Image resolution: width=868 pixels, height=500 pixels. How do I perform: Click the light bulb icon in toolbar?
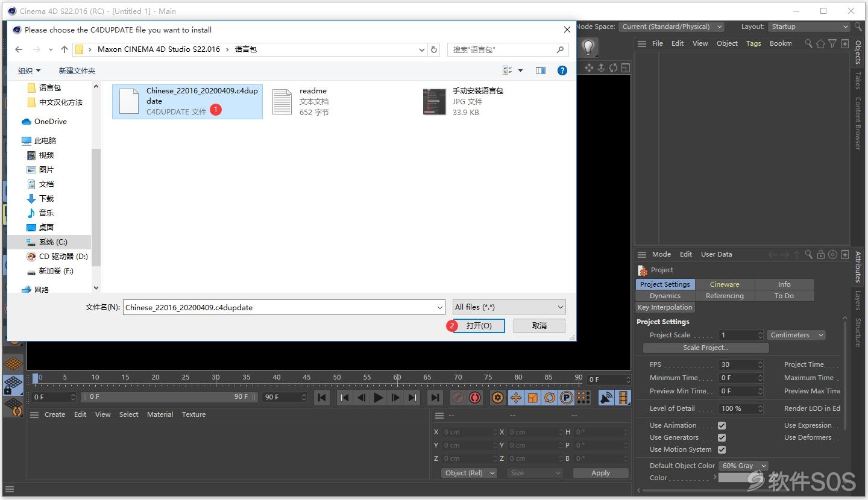tap(588, 47)
